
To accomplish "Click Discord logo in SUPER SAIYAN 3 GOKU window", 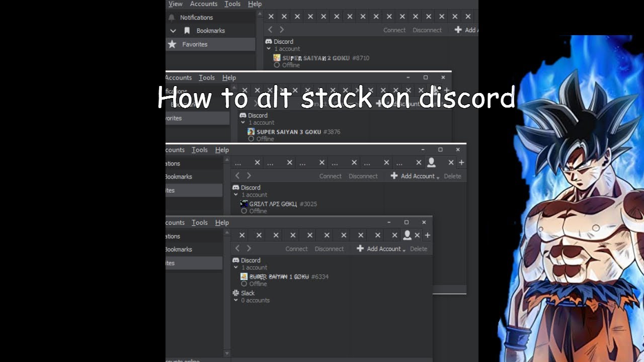I will [x=243, y=116].
